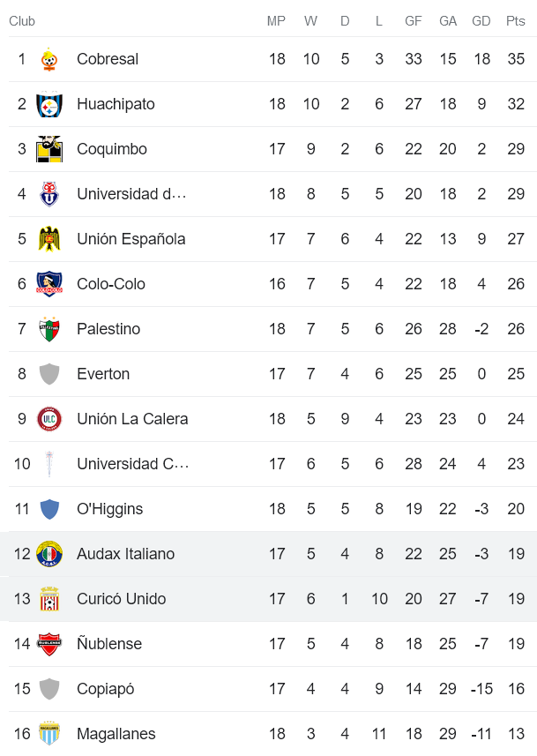Click the Pts column header
Viewport: 537px width, 756px height.
pyautogui.click(x=516, y=21)
